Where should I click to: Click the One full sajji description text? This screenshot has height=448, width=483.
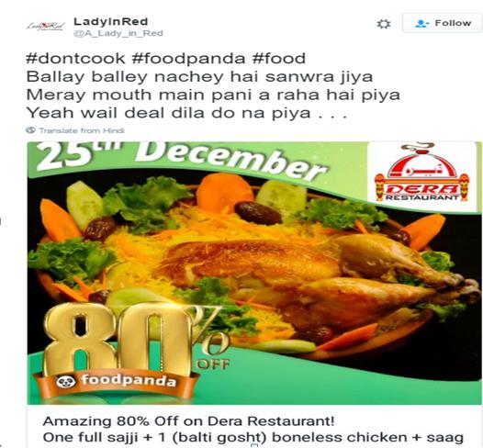pos(253,438)
